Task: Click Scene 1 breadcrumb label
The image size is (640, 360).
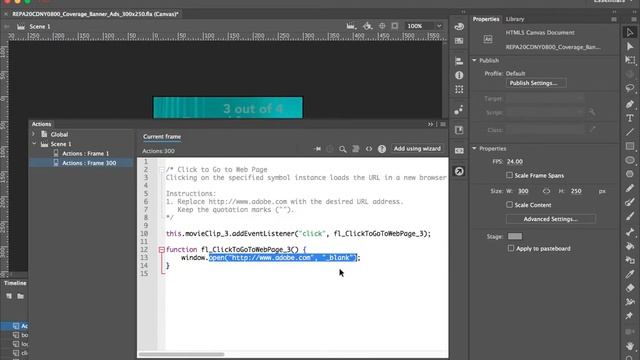Action: (x=40, y=27)
